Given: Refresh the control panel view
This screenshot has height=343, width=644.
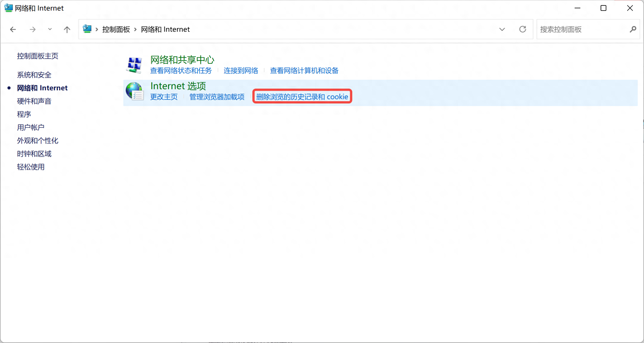Looking at the screenshot, I should point(522,29).
